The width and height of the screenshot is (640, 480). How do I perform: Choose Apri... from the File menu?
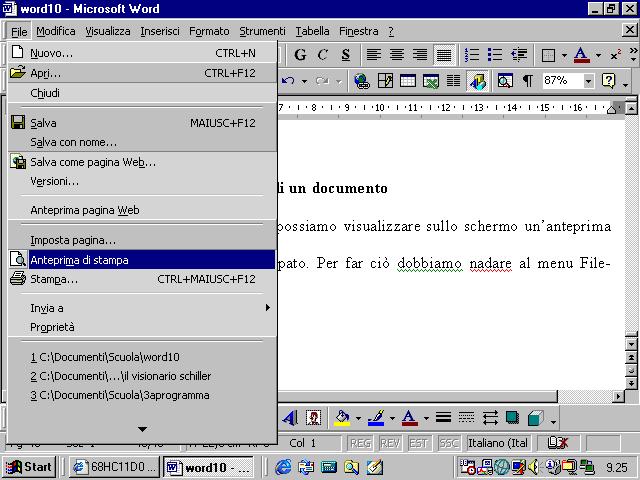142,73
